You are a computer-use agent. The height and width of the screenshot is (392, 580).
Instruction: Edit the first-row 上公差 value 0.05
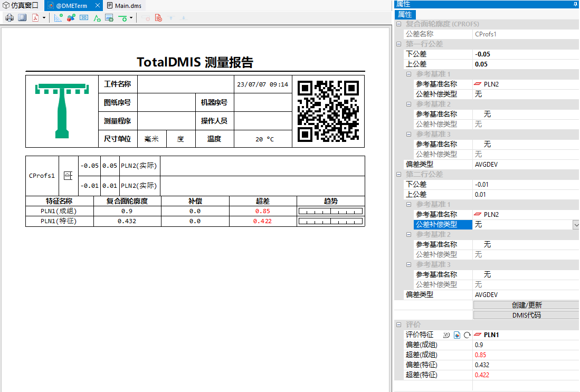tap(526, 64)
